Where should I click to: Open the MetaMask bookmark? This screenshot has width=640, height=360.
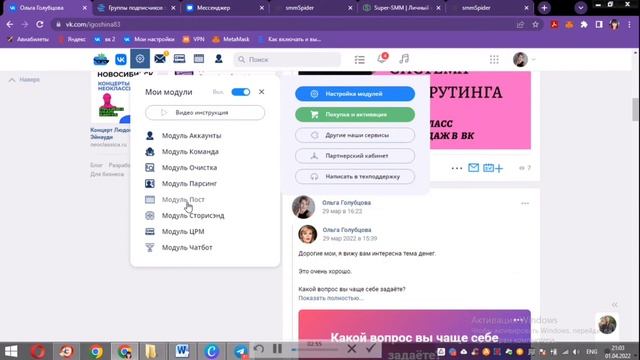click(x=231, y=39)
